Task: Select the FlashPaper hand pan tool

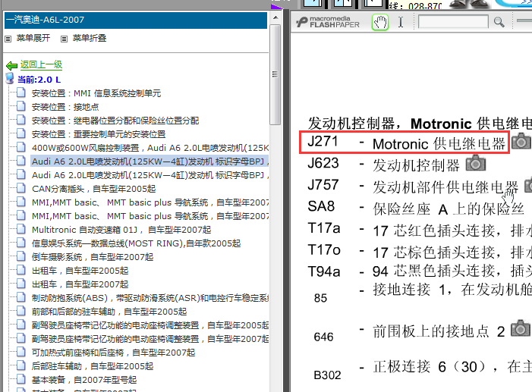Action: (x=380, y=23)
